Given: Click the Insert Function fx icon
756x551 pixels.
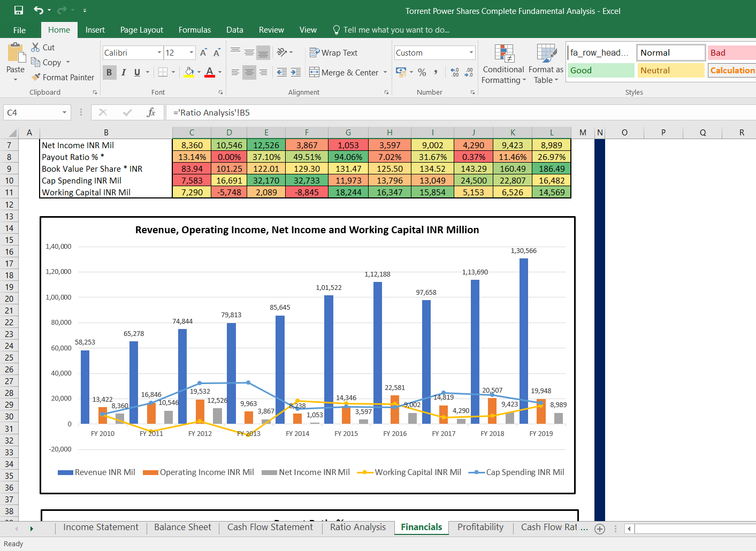Looking at the screenshot, I should [151, 112].
